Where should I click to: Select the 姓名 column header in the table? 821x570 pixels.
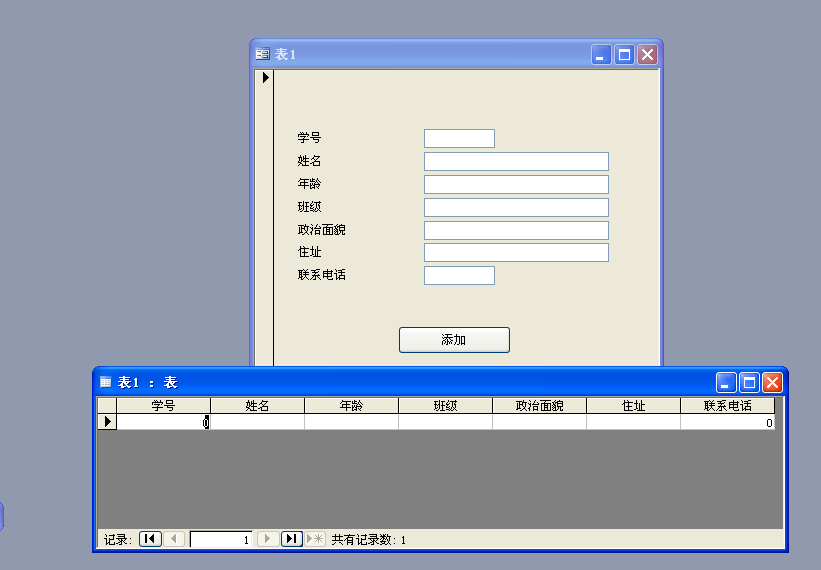point(257,405)
